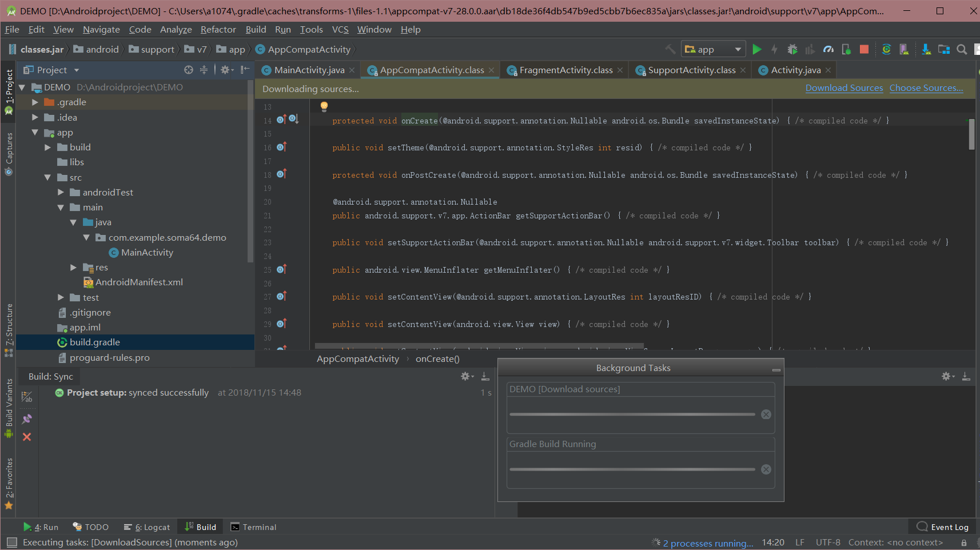Open the Terminal tool window button
The height and width of the screenshot is (550, 980).
coord(253,527)
